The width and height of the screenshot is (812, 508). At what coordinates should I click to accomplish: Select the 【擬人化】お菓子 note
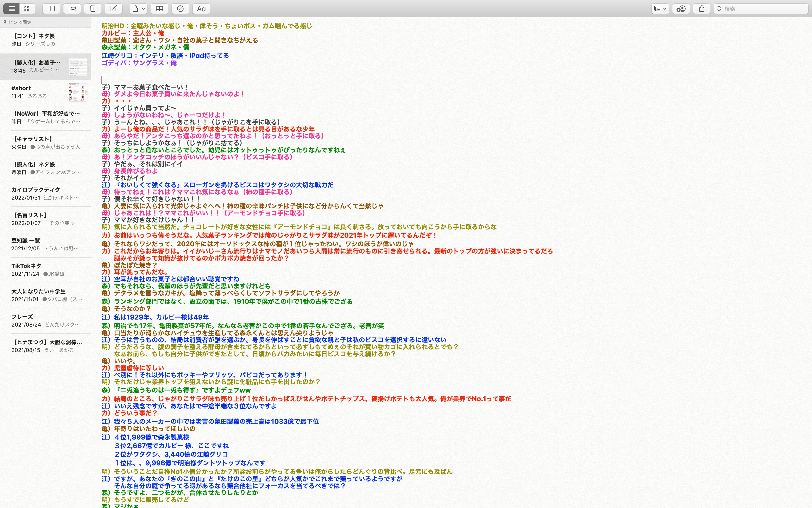point(45,66)
